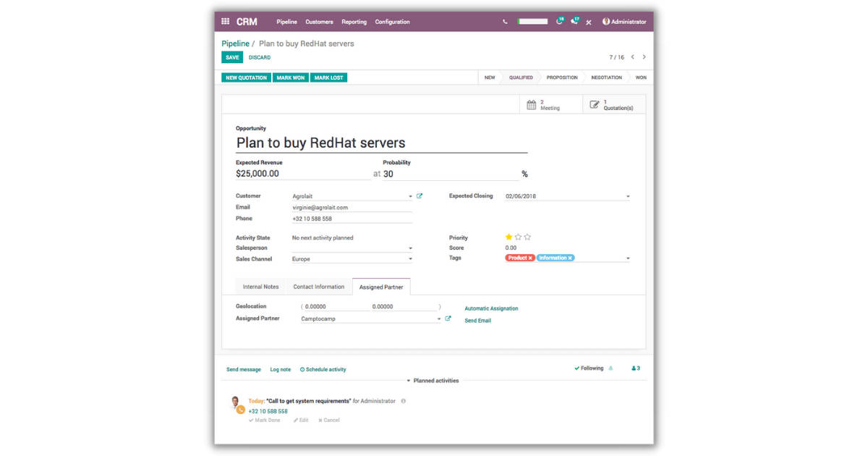Switch to the Internal Notes tab
The image size is (868, 456).
pyautogui.click(x=260, y=286)
